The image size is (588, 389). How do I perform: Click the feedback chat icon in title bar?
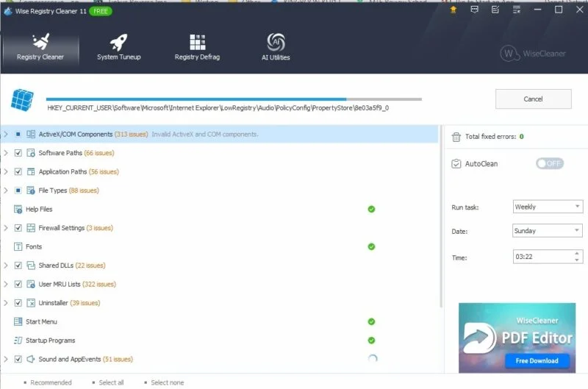pyautogui.click(x=474, y=10)
